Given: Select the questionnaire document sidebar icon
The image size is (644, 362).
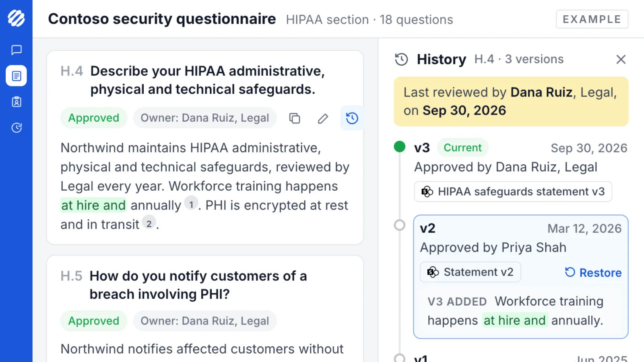Looking at the screenshot, I should pos(17,76).
